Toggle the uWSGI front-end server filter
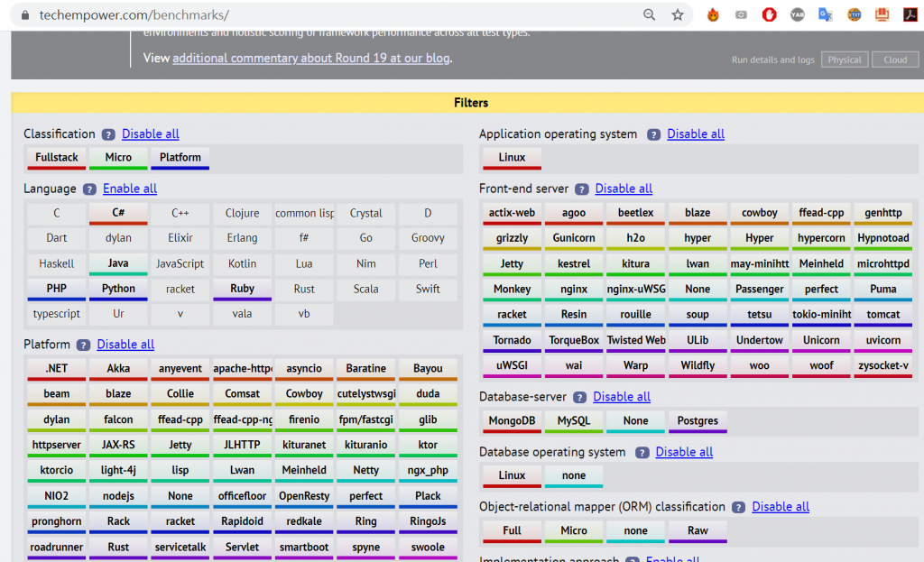Viewport: 924px width, 562px height. coord(513,366)
